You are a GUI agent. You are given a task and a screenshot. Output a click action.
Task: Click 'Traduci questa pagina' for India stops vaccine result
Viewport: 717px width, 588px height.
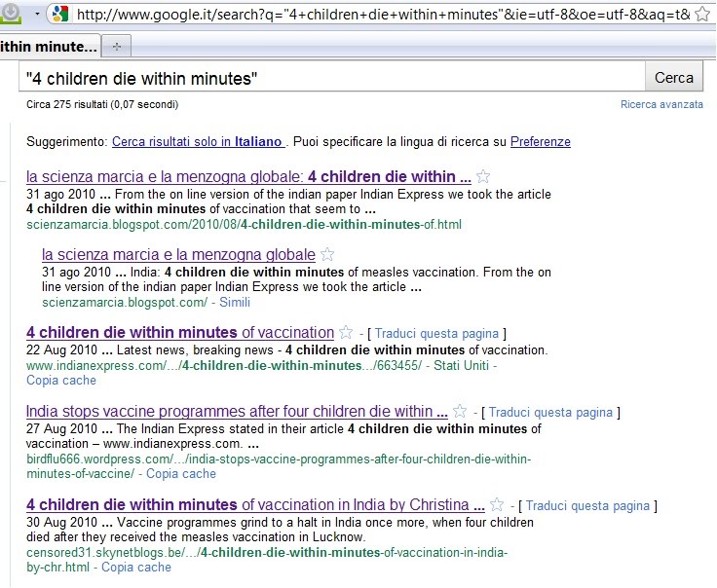coord(550,413)
